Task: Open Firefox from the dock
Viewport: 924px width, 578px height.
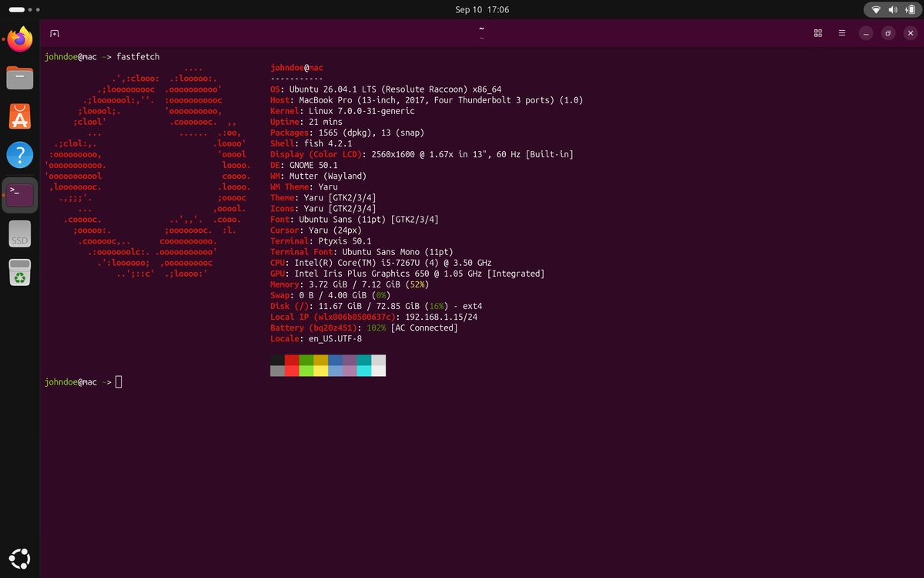Action: [x=20, y=39]
